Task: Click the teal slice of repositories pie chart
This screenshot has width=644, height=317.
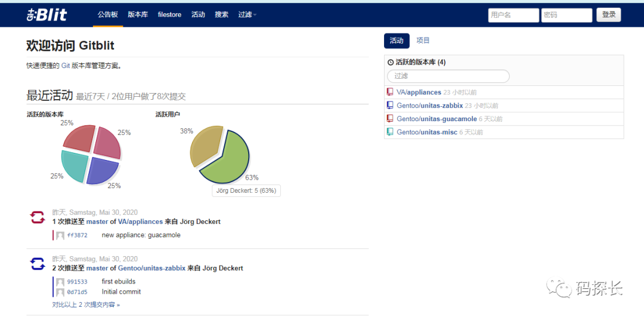Action: pyautogui.click(x=75, y=166)
